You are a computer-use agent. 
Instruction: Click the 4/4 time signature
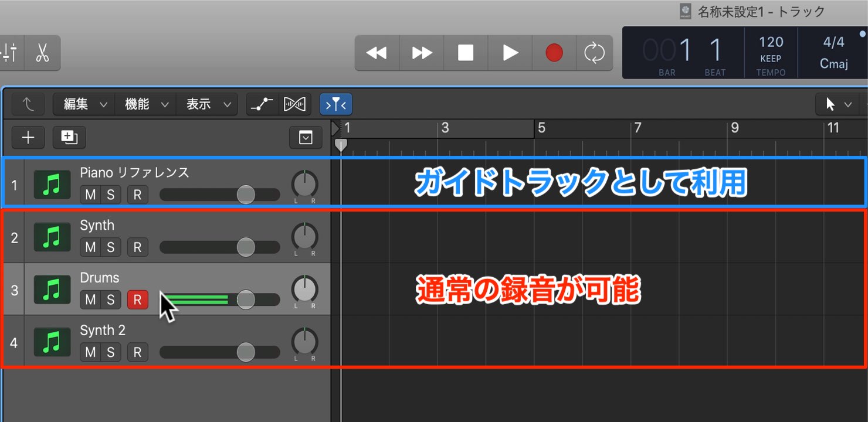(x=833, y=42)
